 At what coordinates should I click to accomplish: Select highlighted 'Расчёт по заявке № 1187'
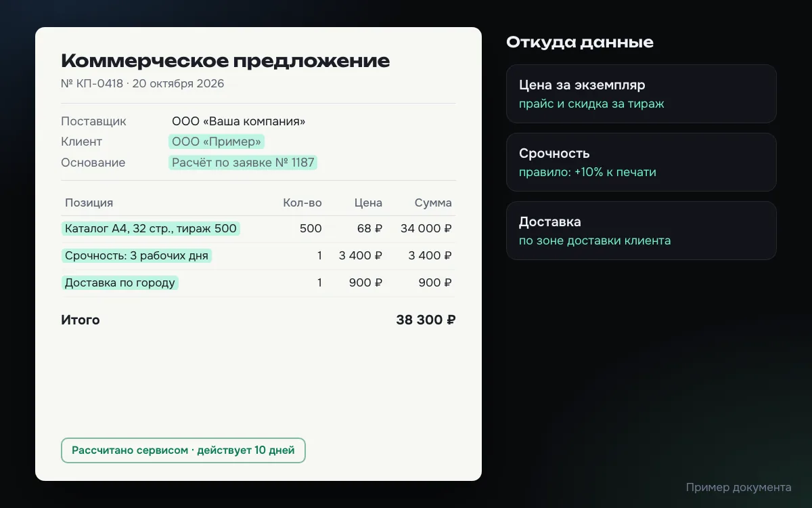[x=243, y=163]
